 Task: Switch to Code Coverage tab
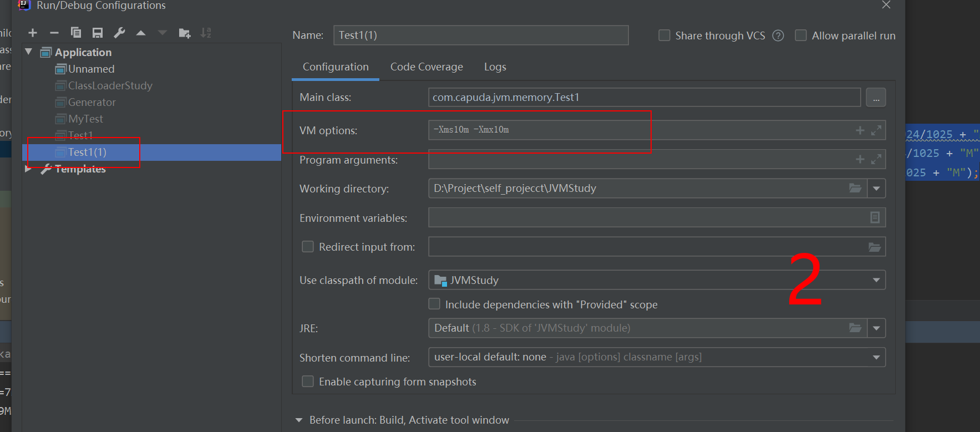[x=426, y=67]
